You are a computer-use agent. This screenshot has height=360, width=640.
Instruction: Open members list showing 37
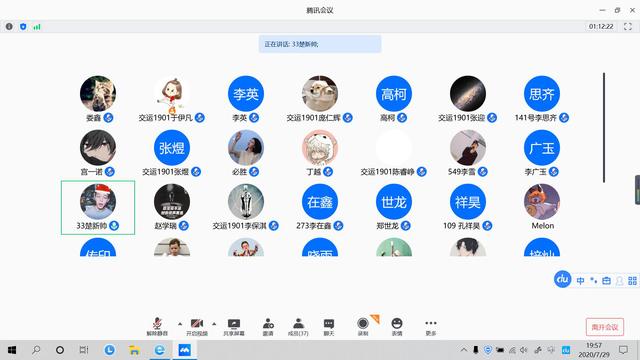click(298, 327)
